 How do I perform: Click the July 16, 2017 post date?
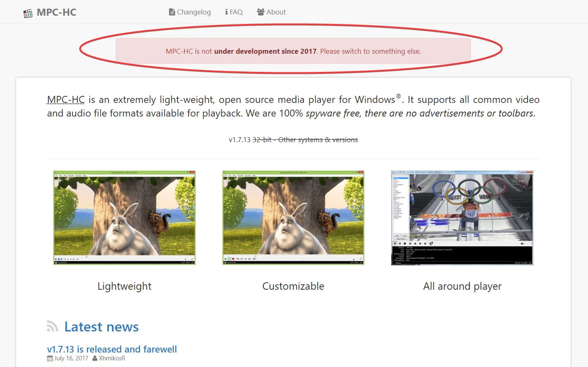pos(71,358)
